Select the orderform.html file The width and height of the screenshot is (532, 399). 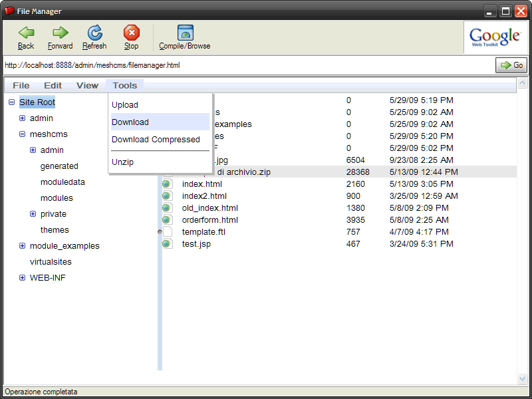[x=209, y=220]
